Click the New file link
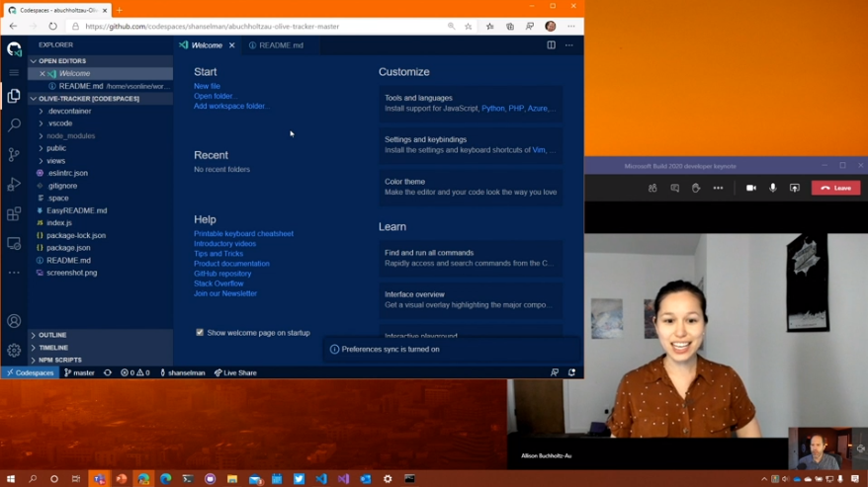The width and height of the screenshot is (868, 487). [207, 86]
